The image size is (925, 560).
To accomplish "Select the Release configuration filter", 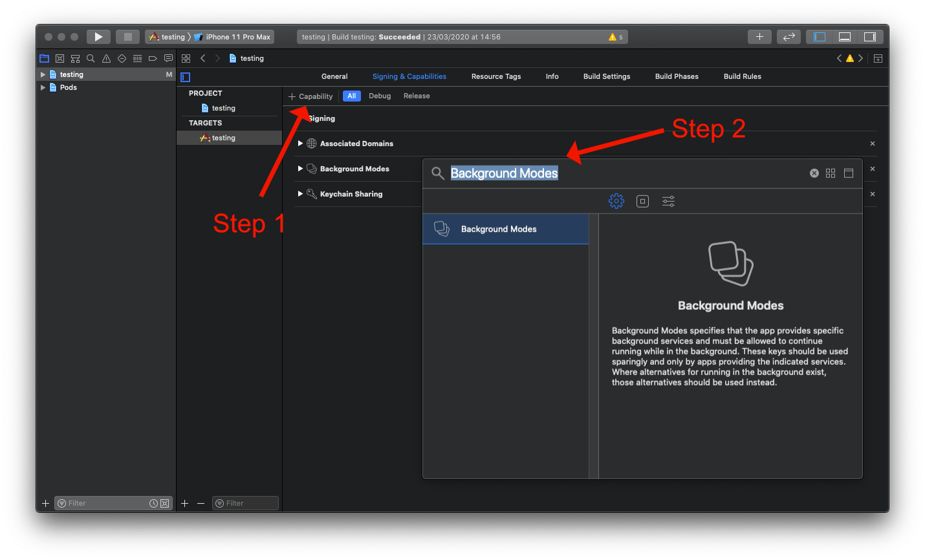I will click(417, 96).
